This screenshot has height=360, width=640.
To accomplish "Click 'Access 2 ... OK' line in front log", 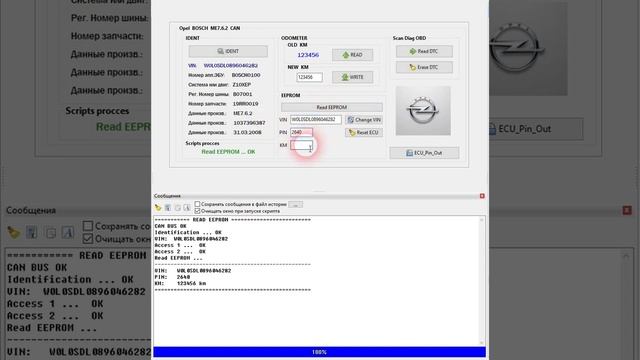I will (180, 251).
